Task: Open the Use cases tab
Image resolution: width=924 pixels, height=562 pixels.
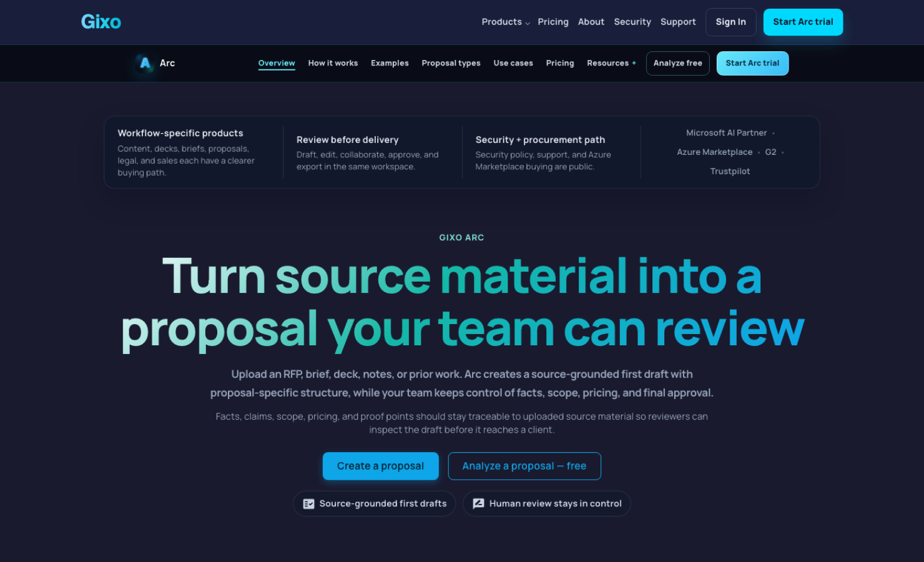Action: 513,63
